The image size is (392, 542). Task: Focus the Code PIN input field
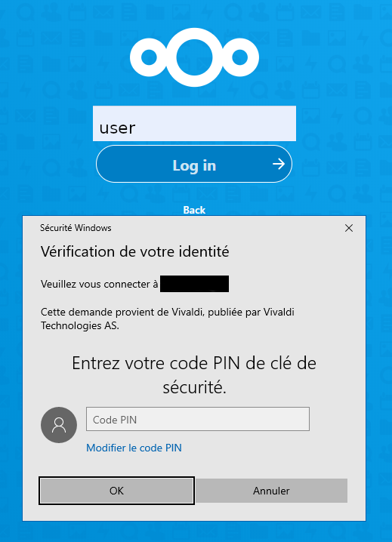pyautogui.click(x=198, y=419)
